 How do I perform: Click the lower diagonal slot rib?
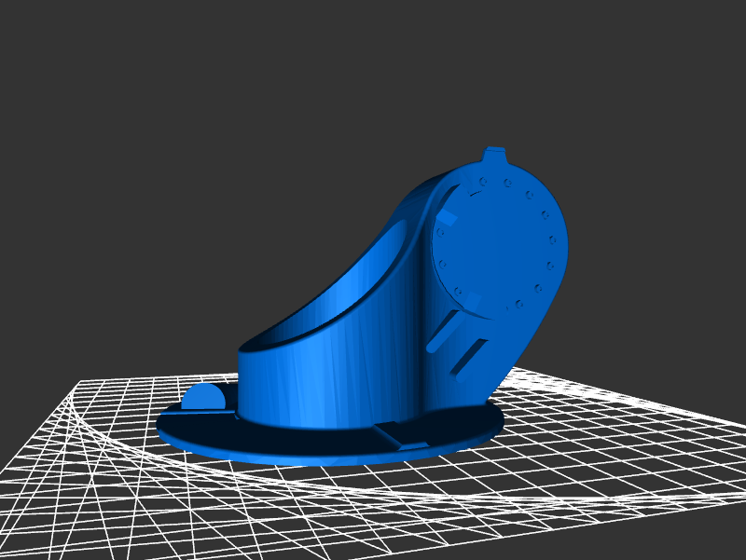[471, 359]
